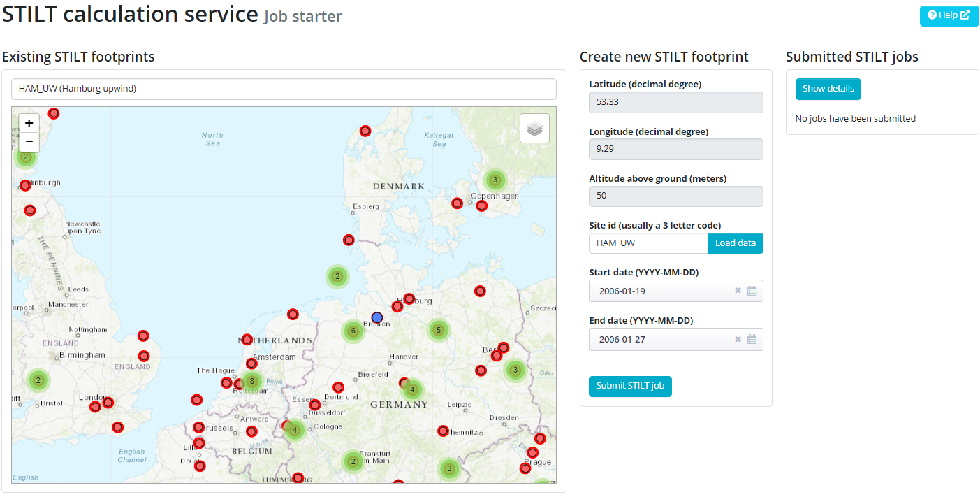Expand the green cluster labeled 5

(x=438, y=329)
